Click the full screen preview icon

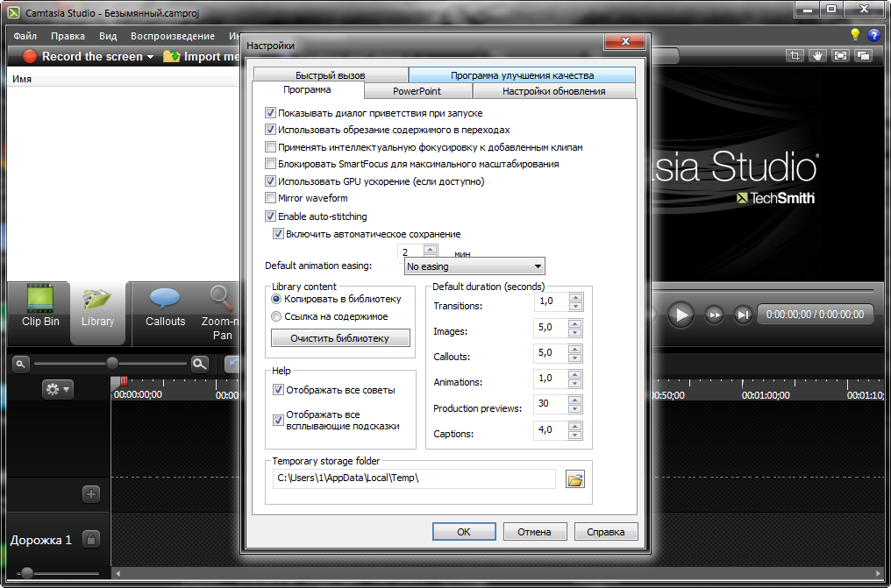click(x=840, y=55)
